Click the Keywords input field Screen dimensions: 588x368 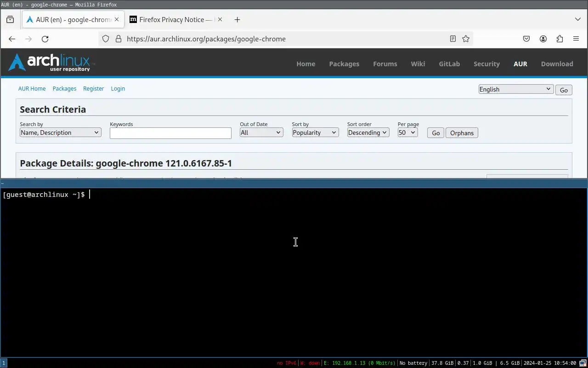pyautogui.click(x=170, y=133)
